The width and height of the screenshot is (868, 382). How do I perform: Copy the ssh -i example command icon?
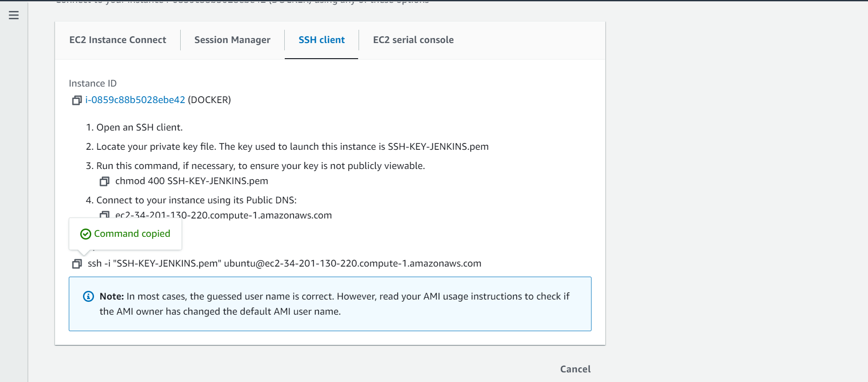point(77,264)
